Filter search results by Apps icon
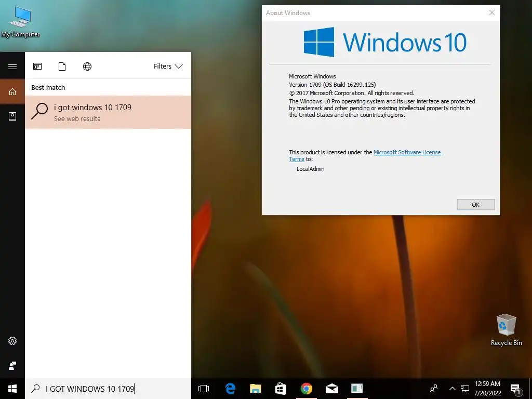 [x=37, y=66]
